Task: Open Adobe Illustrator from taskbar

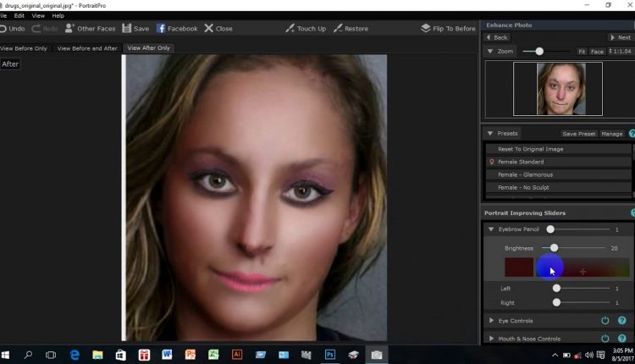Action: coord(237,355)
